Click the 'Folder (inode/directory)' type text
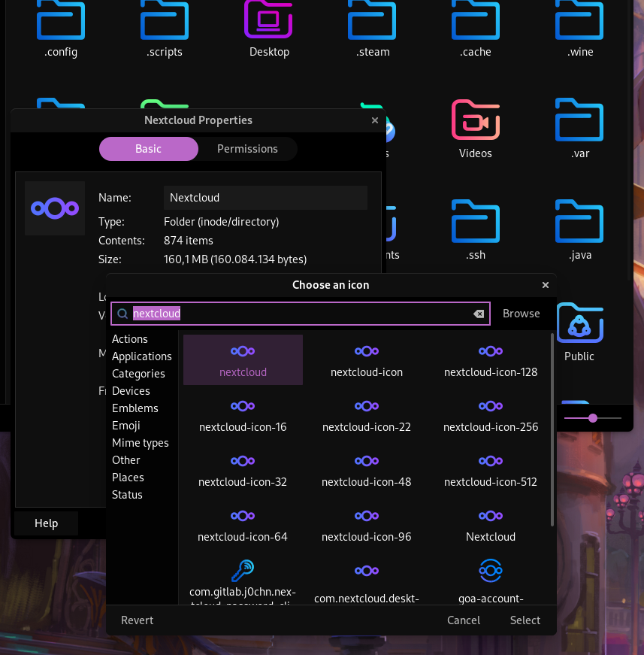The width and height of the screenshot is (644, 655). pyautogui.click(x=221, y=222)
